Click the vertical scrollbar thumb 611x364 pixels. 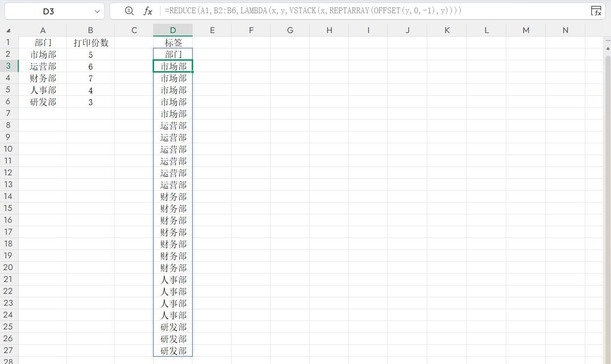coord(608,198)
